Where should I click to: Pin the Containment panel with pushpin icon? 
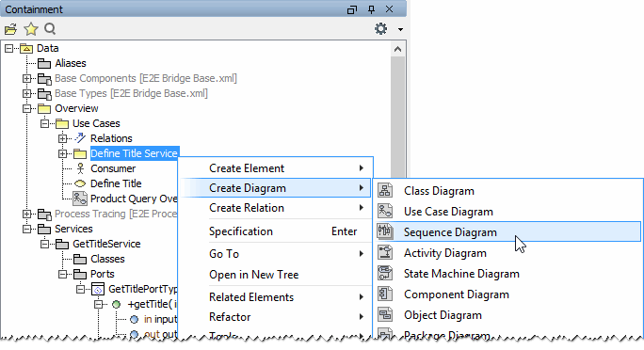[x=371, y=9]
